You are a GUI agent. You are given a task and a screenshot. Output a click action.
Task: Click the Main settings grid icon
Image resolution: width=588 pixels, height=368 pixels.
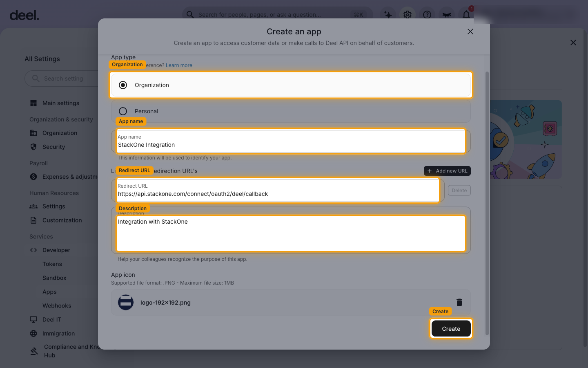click(x=33, y=103)
